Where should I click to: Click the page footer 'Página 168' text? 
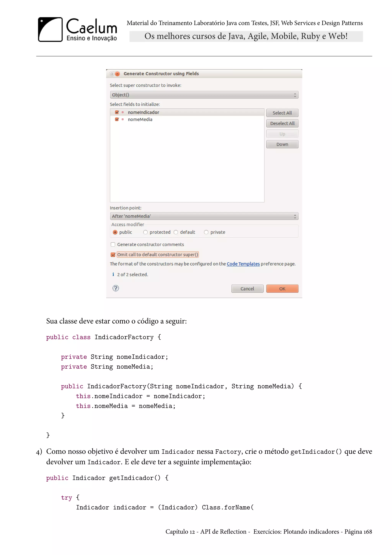[358, 532]
